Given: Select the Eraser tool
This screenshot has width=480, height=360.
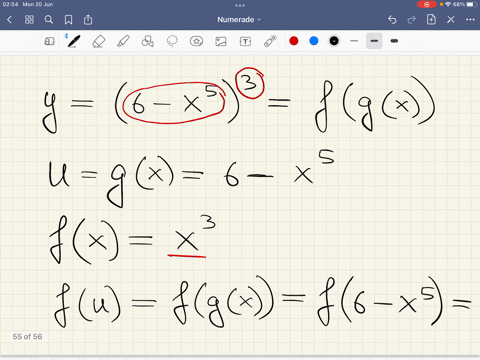Looking at the screenshot, I should 98,42.
